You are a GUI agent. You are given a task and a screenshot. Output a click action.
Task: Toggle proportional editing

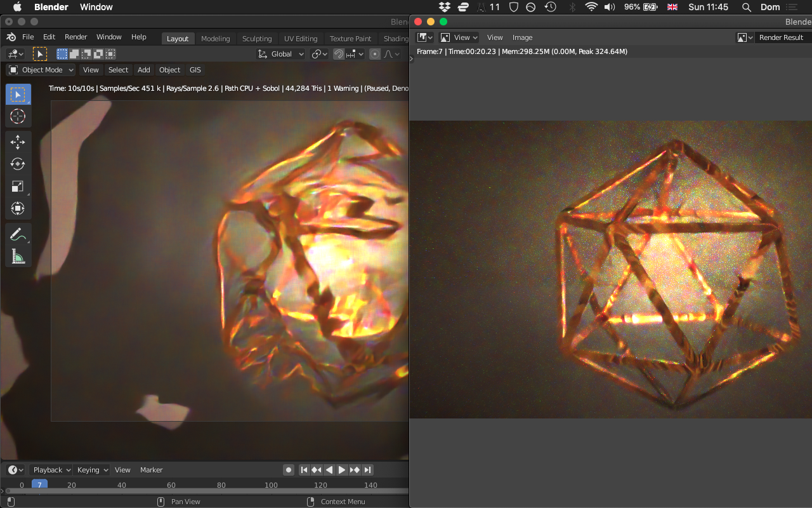click(x=375, y=54)
